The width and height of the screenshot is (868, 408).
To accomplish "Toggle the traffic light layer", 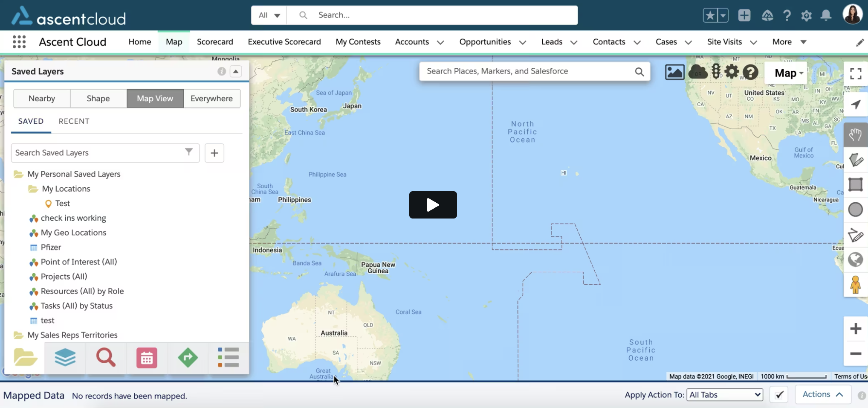I will pyautogui.click(x=716, y=71).
